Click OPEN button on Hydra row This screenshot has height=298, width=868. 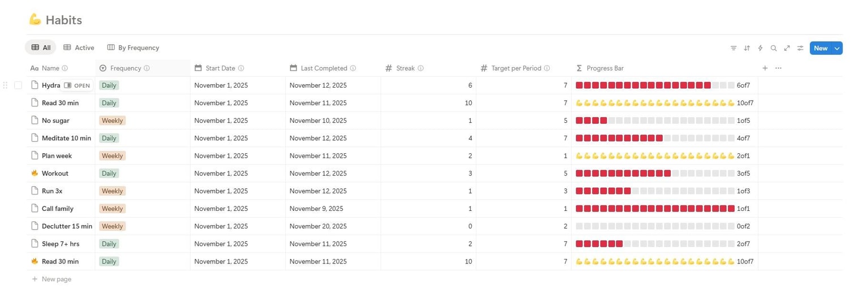click(77, 85)
